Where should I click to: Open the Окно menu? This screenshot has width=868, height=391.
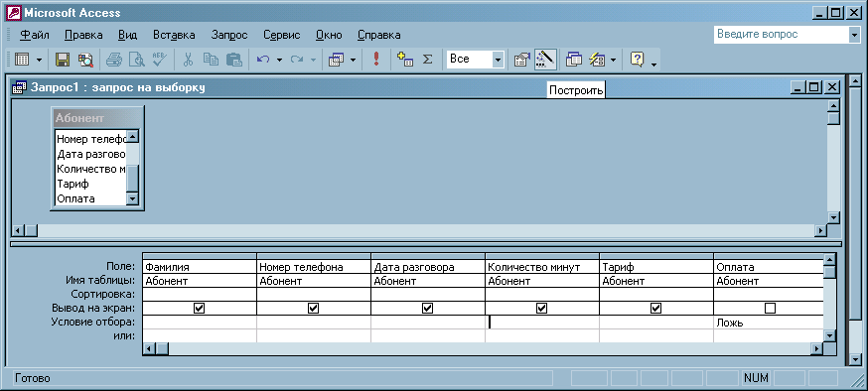(329, 35)
